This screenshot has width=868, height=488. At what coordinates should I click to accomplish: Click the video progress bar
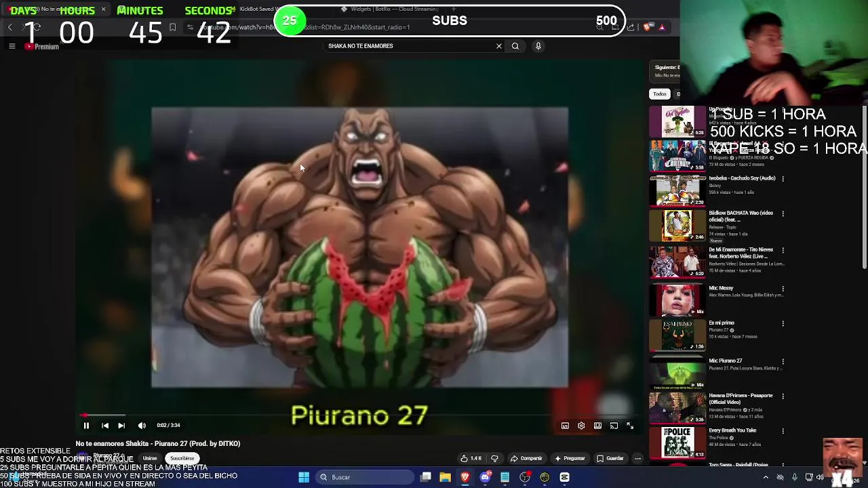tap(359, 415)
